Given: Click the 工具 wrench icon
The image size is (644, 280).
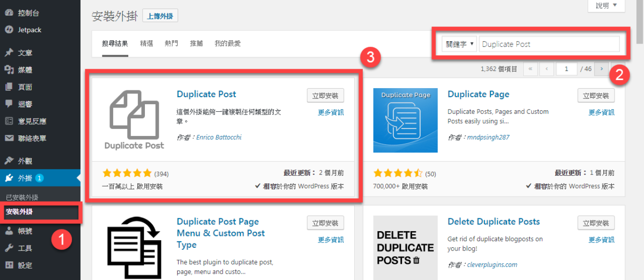Looking at the screenshot, I should 9,248.
